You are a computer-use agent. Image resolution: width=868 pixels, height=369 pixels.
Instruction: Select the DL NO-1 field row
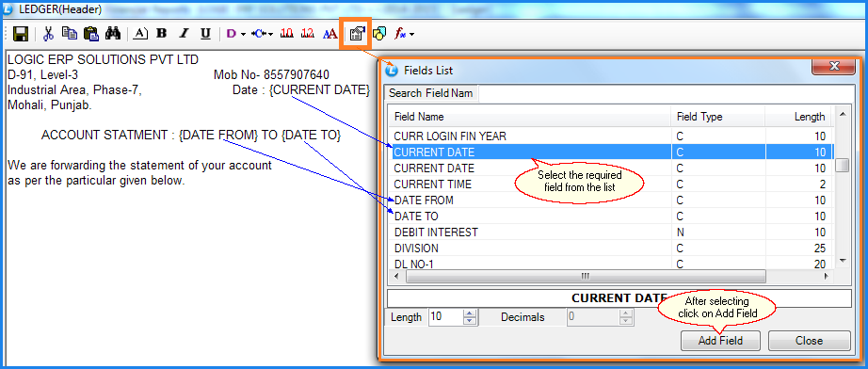coord(612,264)
